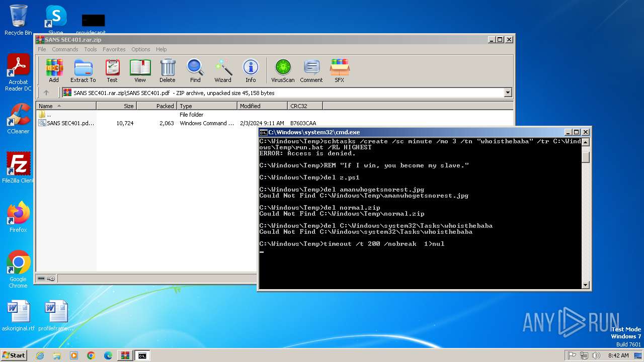Sort the file list by the Name column
This screenshot has height=362, width=644.
[66, 106]
